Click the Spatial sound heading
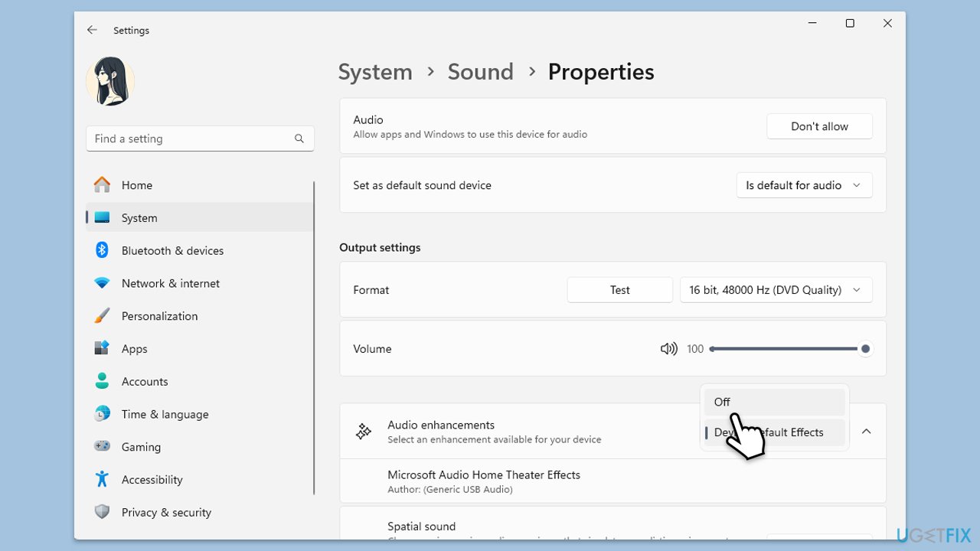 tap(421, 527)
